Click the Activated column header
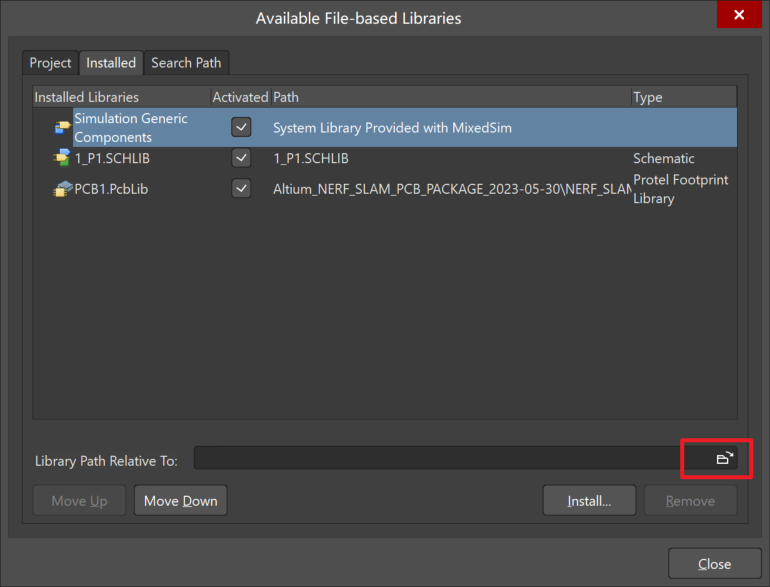The height and width of the screenshot is (587, 770). pyautogui.click(x=240, y=97)
